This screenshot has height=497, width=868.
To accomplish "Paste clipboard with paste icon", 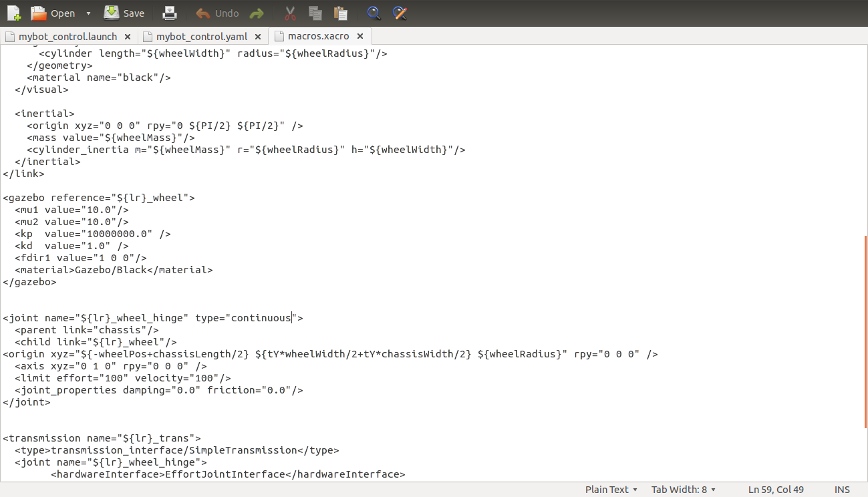I will point(341,13).
